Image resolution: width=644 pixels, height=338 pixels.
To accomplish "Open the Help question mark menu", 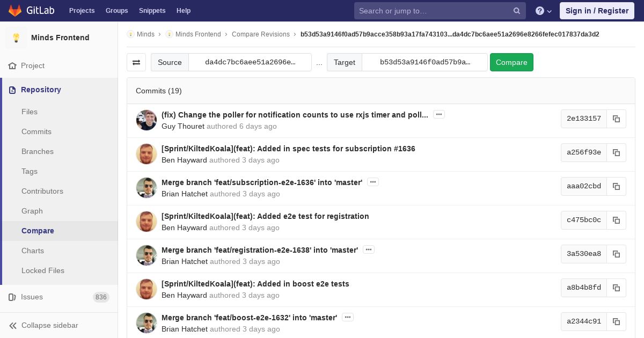I will click(544, 11).
